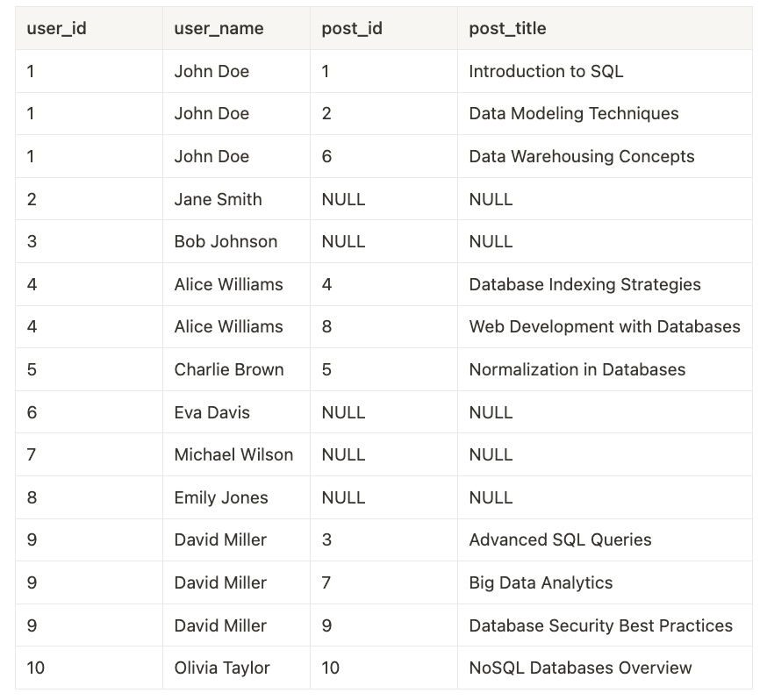Select the 'Introduction to SQL' cell
Image resolution: width=767 pixels, height=700 pixels.
tap(546, 71)
